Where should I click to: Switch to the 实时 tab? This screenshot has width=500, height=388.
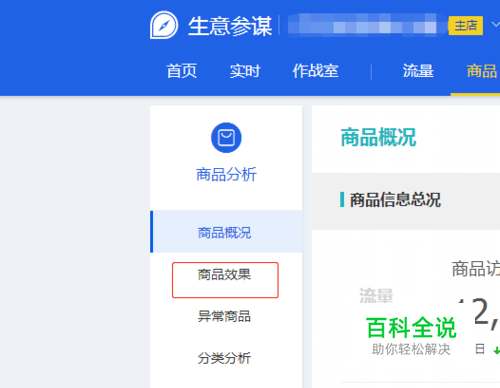coord(245,71)
